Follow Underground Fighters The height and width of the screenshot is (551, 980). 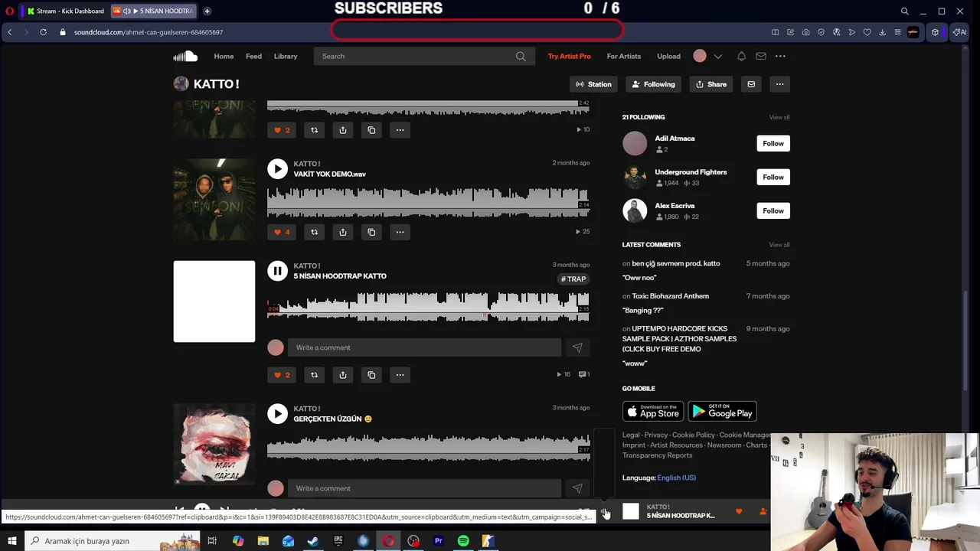[x=773, y=177]
